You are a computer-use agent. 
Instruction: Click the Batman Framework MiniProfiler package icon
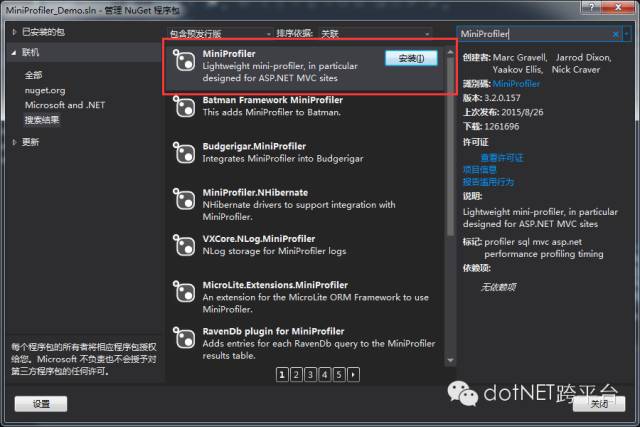pos(184,107)
